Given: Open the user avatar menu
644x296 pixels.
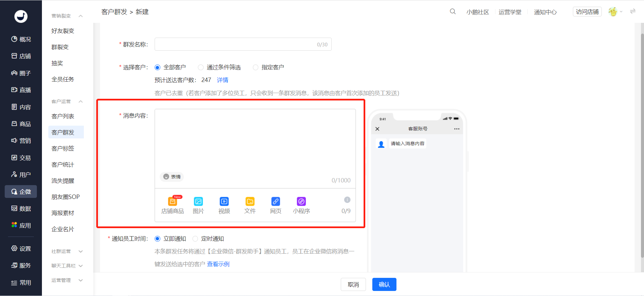Looking at the screenshot, I should [615, 12].
